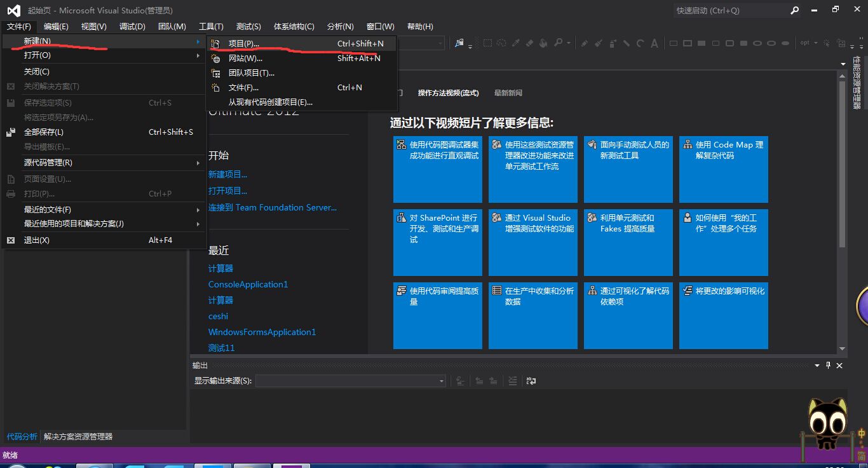Select the paint bucket Fill tool
This screenshot has height=468, width=868.
coord(543,43)
